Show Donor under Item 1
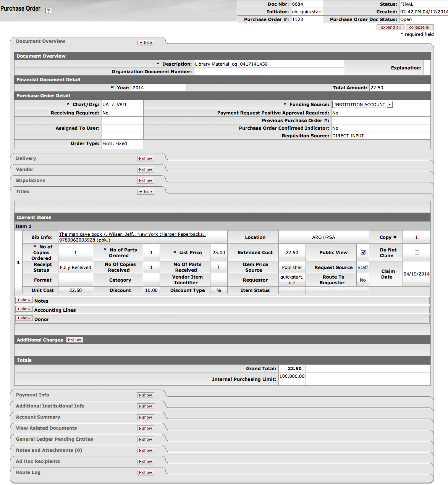Viewport: 448px width, 485px height. [x=24, y=318]
